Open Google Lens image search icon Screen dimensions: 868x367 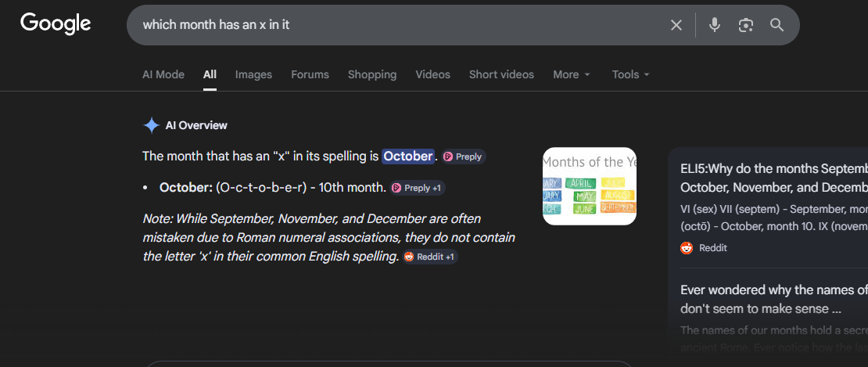[x=746, y=25]
